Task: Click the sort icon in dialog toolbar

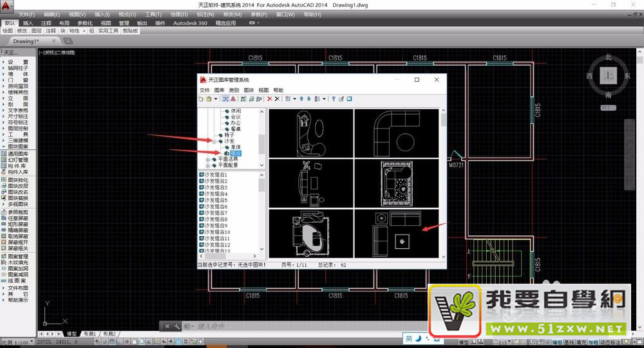Action: tap(317, 99)
